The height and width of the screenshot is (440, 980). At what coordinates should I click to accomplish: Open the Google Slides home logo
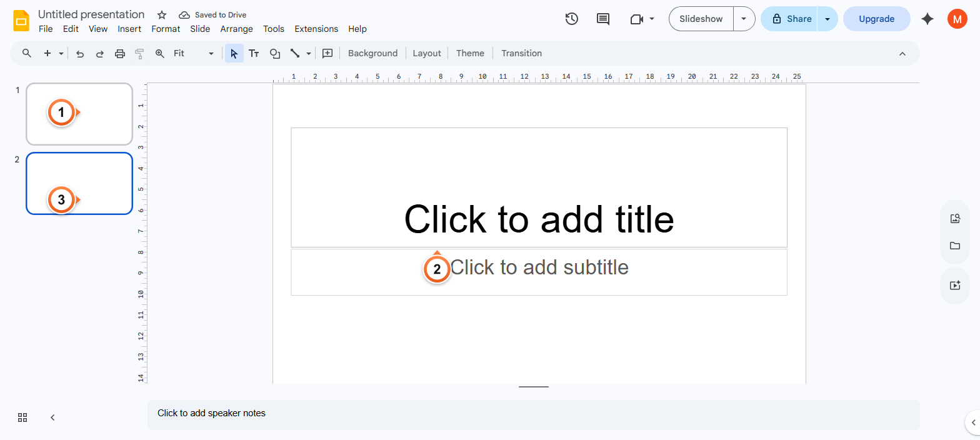click(22, 21)
